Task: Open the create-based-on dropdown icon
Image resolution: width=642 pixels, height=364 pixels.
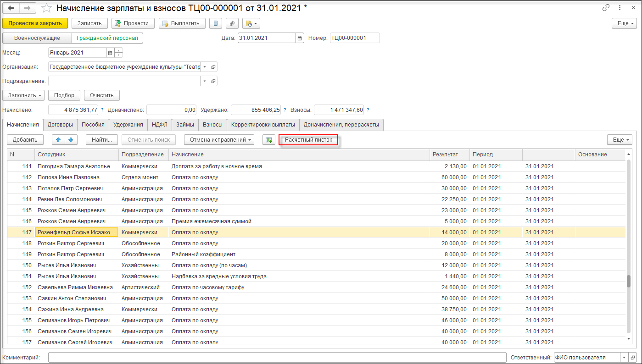Action: [251, 23]
